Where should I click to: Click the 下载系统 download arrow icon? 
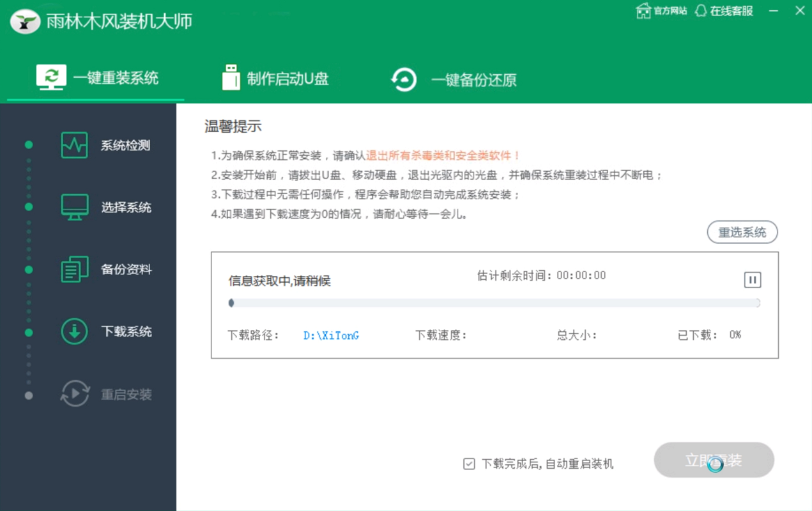[x=75, y=332]
